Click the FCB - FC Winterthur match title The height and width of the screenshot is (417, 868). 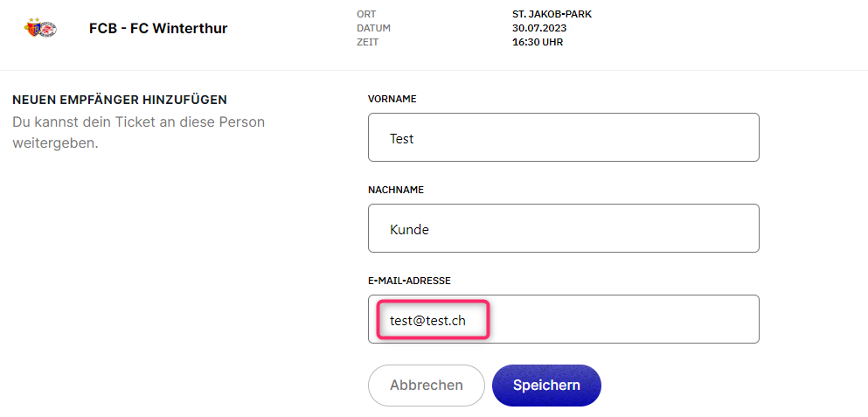tap(158, 28)
